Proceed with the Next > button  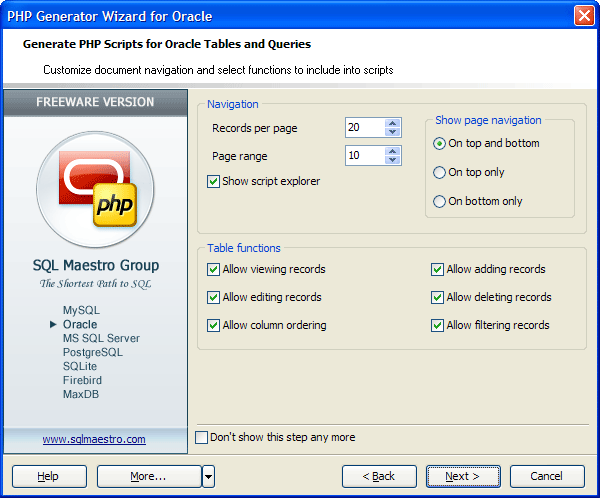[463, 477]
